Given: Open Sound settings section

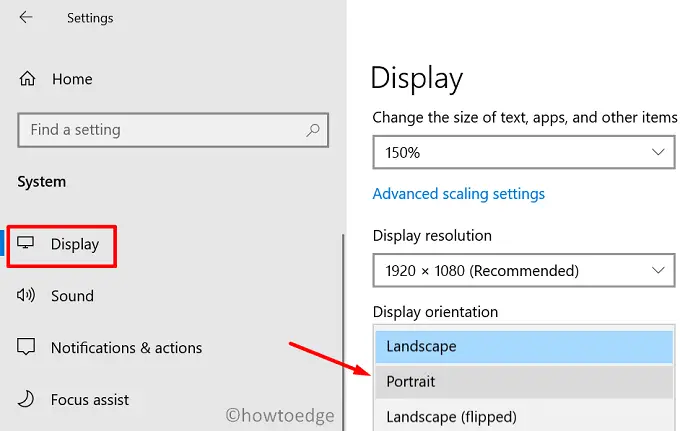Looking at the screenshot, I should click(72, 296).
